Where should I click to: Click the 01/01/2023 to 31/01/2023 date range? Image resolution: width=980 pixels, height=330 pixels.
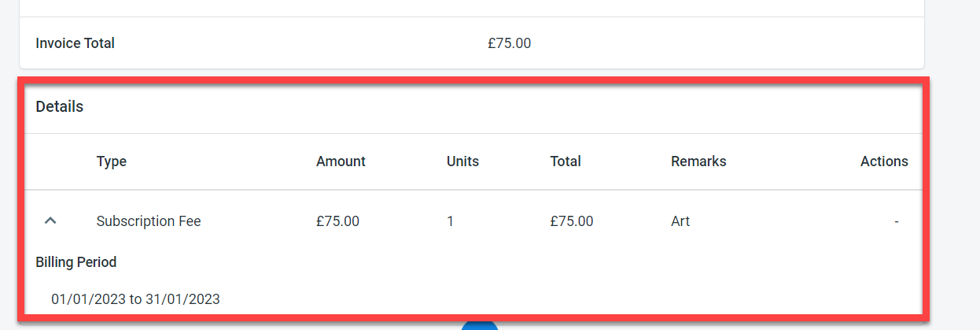135,299
